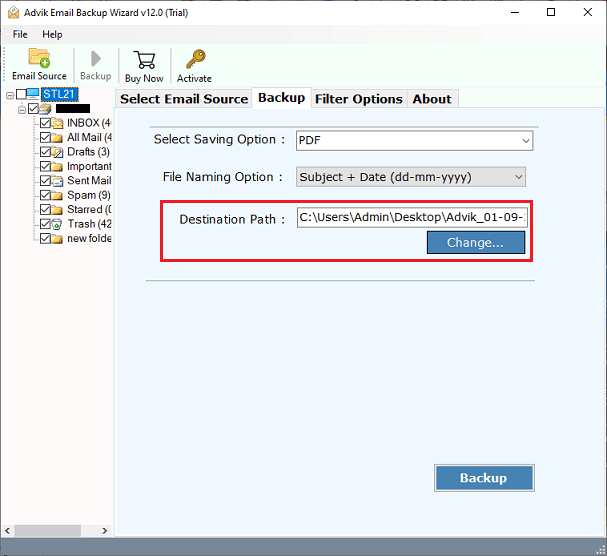This screenshot has width=607, height=556.
Task: Open the File Naming Option dropdown
Action: pyautogui.click(x=411, y=177)
